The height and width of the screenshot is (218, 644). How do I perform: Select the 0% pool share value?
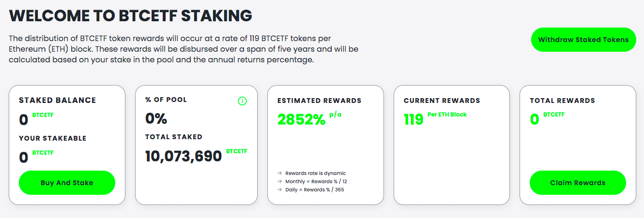156,118
